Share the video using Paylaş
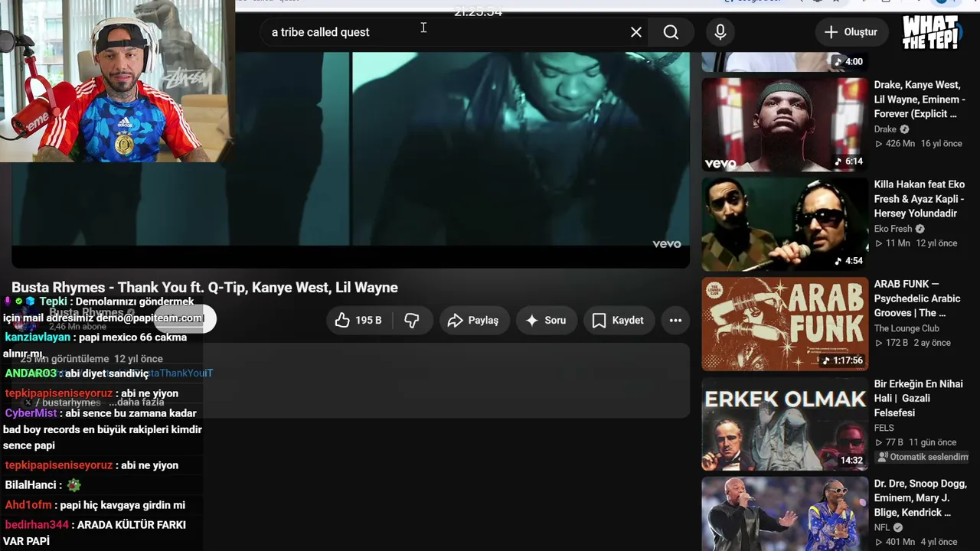 (x=473, y=320)
